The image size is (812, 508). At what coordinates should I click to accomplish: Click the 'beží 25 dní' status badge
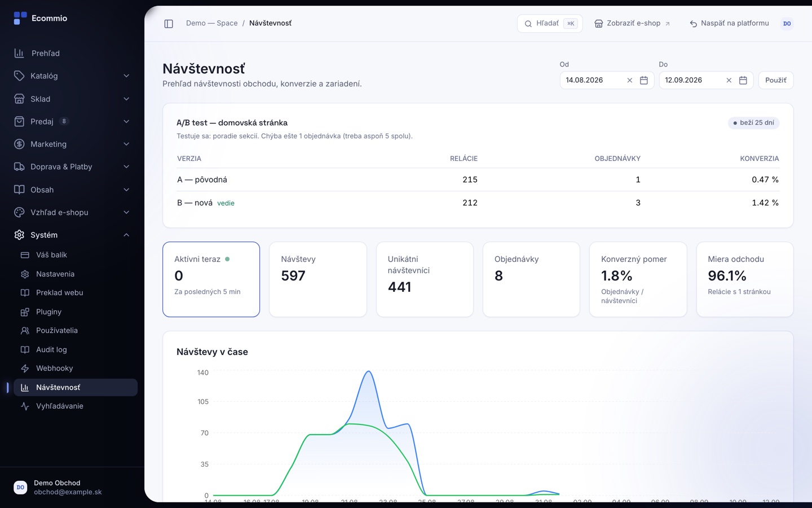coord(754,123)
